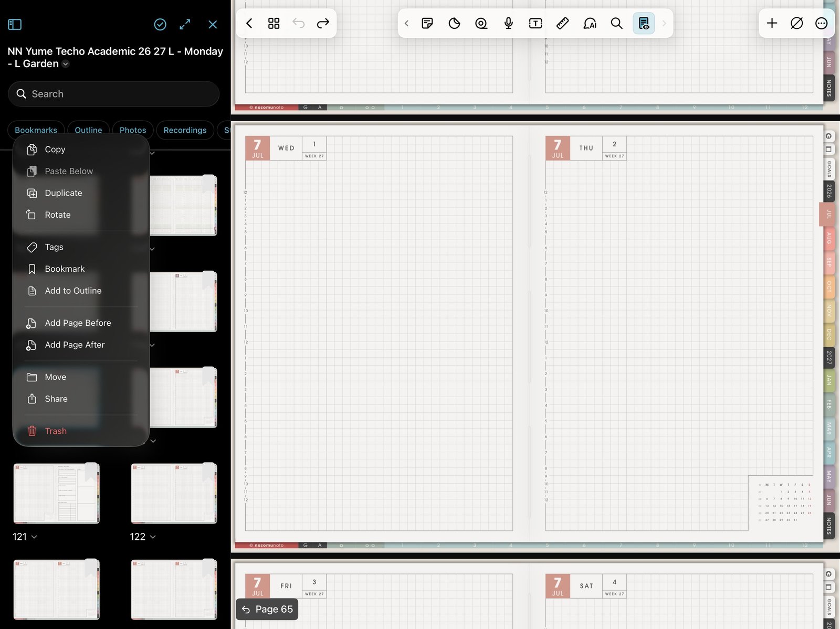The image size is (840, 629).
Task: Click the Copy icon in the context menu
Action: pos(31,150)
